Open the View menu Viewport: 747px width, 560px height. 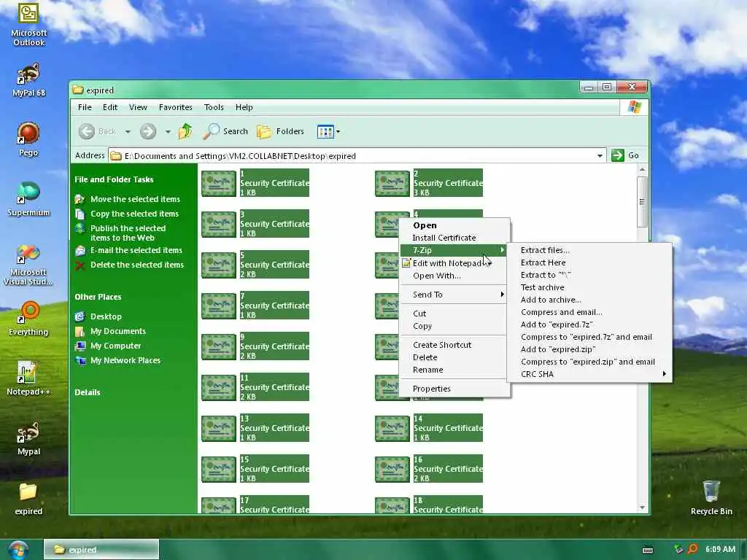click(x=138, y=107)
